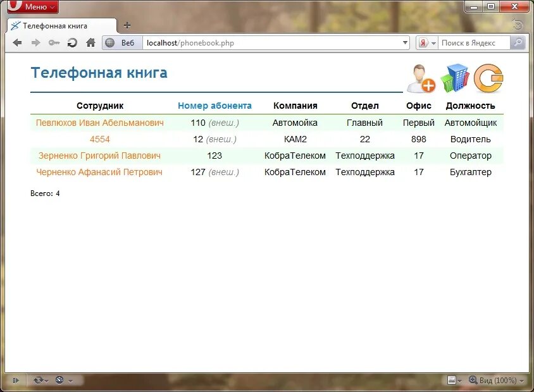Click Техподдержка in the Бухгалтер row

click(364, 172)
